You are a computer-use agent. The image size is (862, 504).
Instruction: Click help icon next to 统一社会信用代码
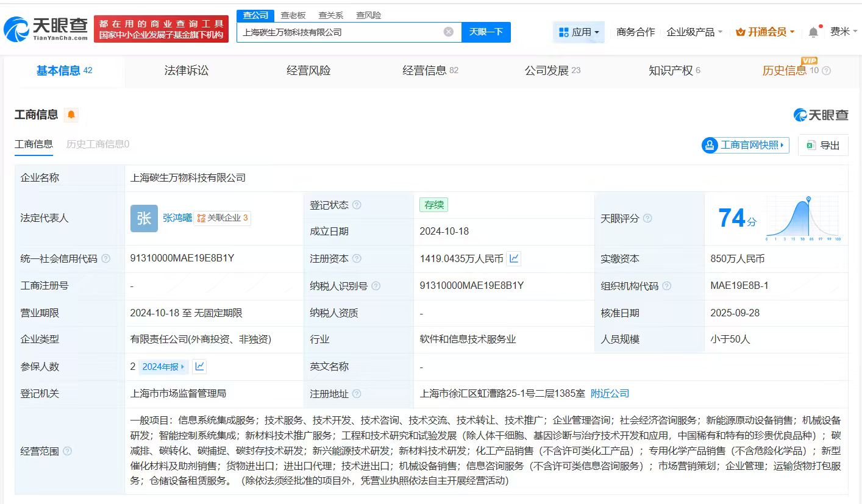[106, 259]
